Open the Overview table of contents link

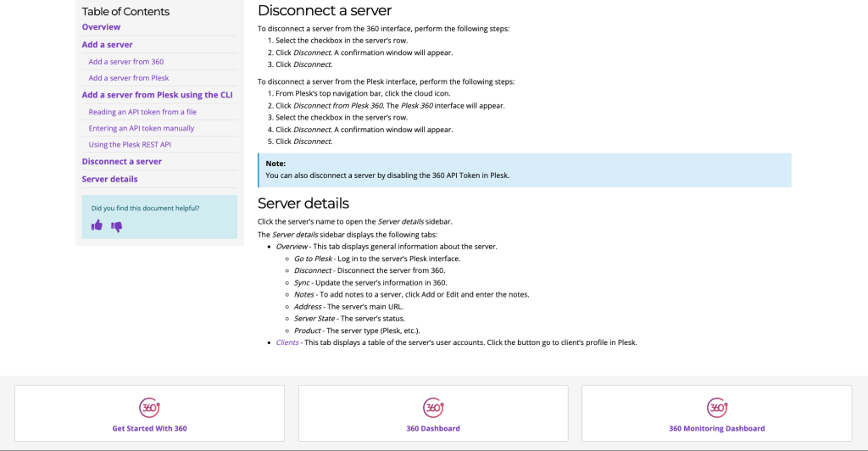point(101,27)
